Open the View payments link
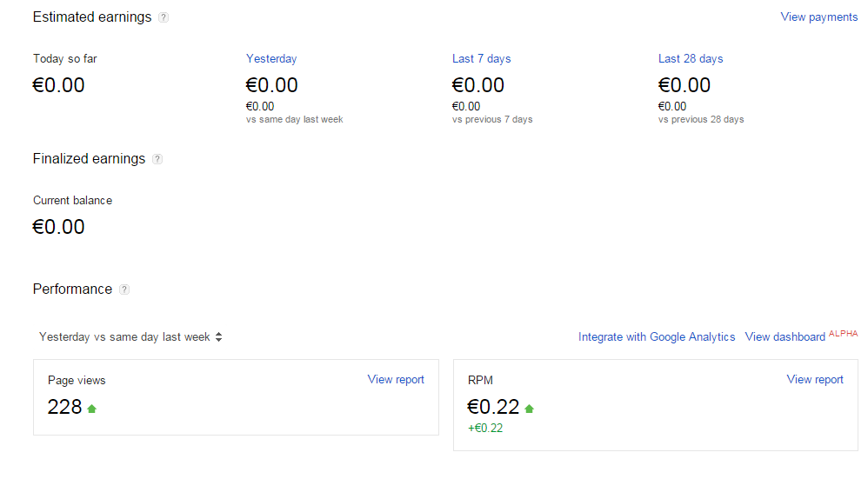This screenshot has width=868, height=479. (818, 17)
